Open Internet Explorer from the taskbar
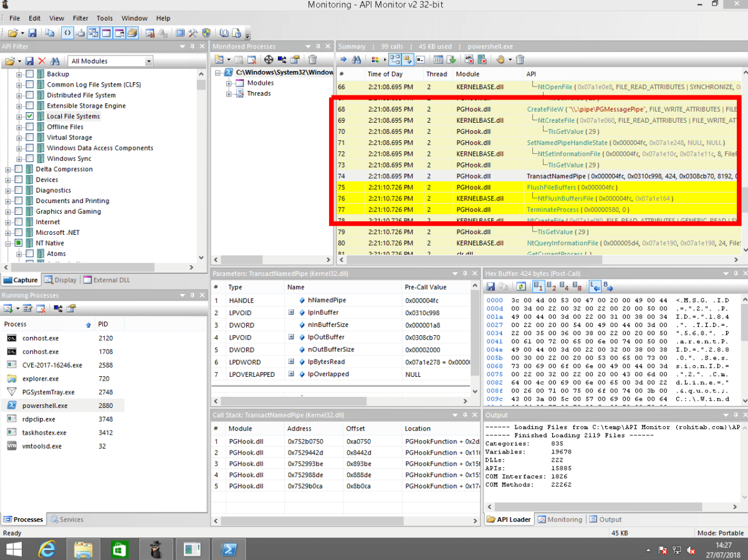The height and width of the screenshot is (560, 748). tap(47, 549)
